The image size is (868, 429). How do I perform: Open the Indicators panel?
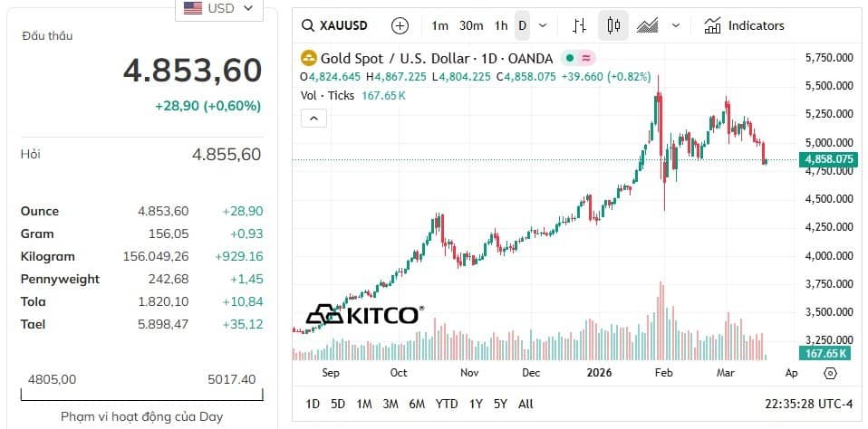[x=744, y=25]
